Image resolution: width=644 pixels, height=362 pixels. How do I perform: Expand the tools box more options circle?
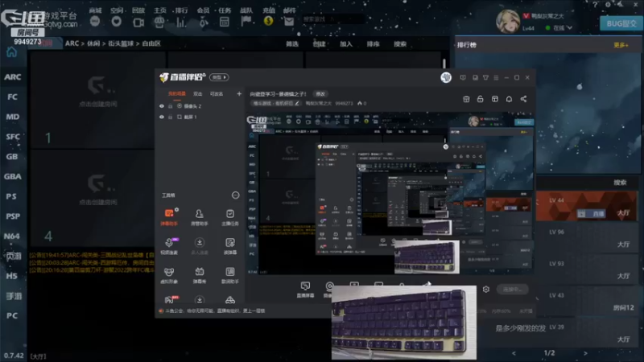[x=235, y=195]
